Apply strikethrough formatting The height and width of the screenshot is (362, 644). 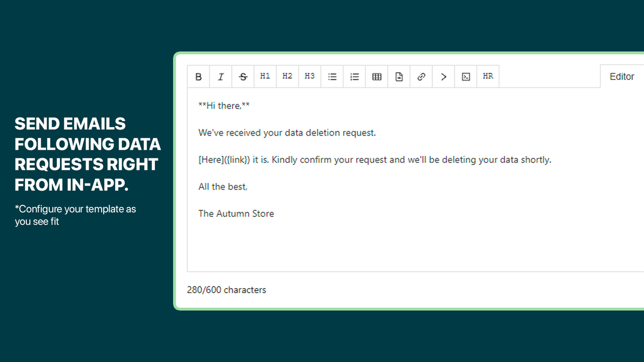coord(243,77)
